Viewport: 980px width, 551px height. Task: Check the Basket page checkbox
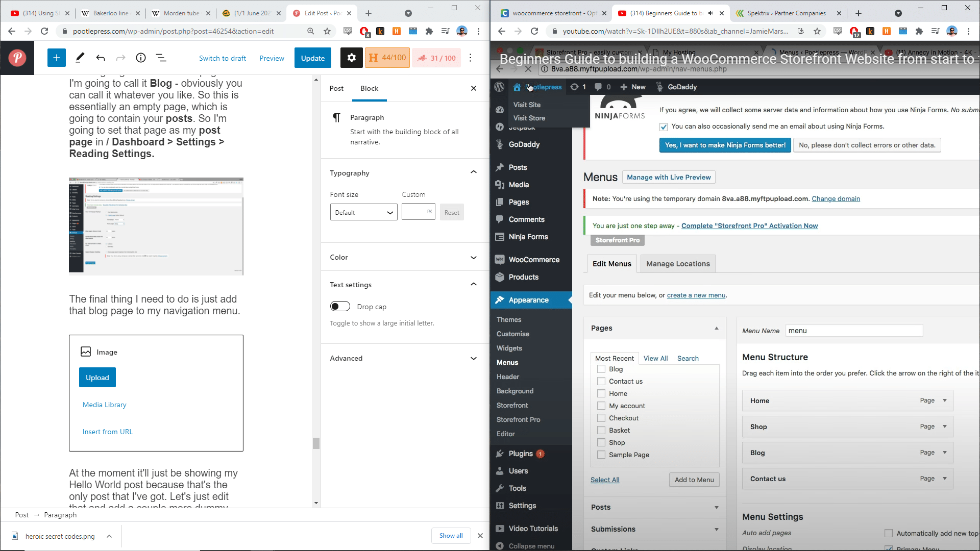click(x=601, y=430)
